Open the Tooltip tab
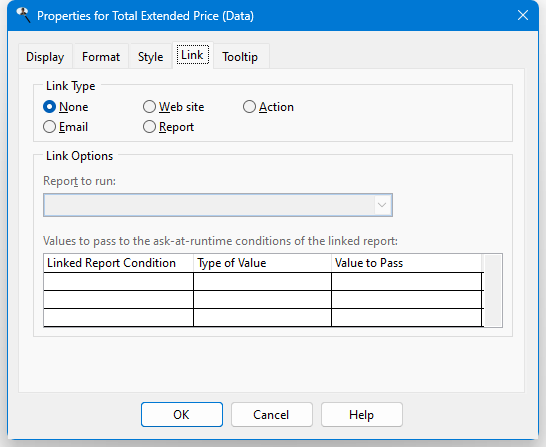The image size is (546, 447). coord(240,56)
